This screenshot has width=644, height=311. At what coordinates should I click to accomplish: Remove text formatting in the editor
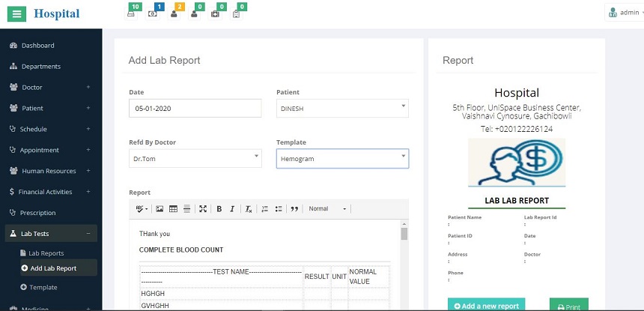click(249, 208)
